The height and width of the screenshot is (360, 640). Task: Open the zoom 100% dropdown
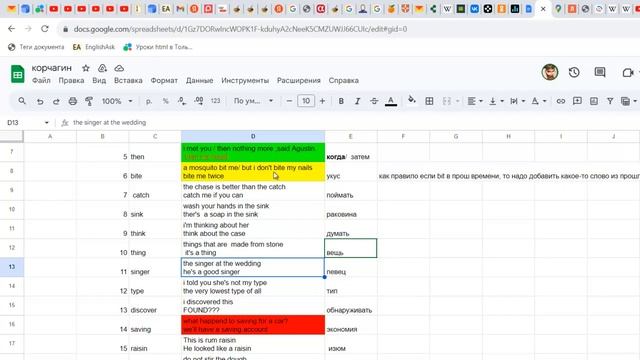coord(117,101)
